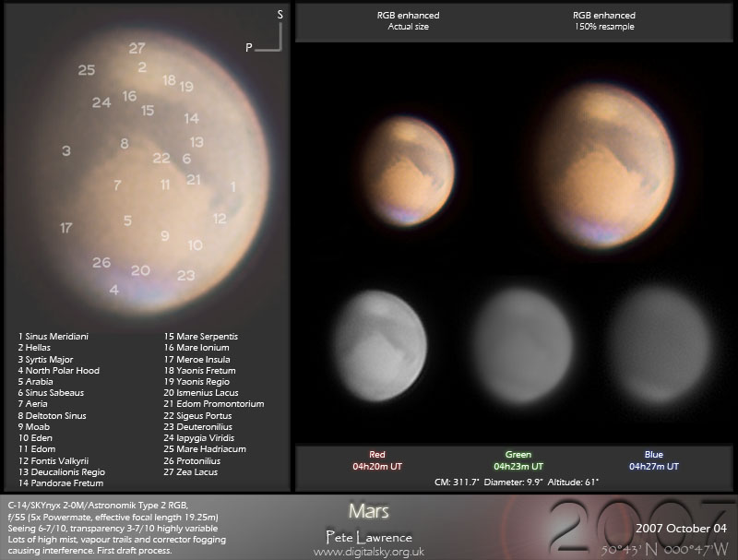Screen dimensions: 738x560
Task: Click legend entry '10 Eden'
Action: tap(35, 437)
